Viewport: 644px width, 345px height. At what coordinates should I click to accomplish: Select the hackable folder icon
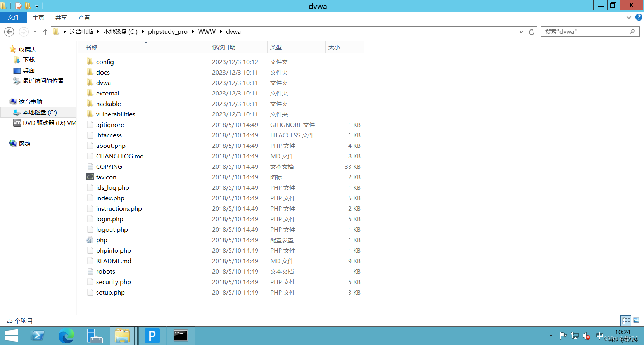tap(90, 104)
